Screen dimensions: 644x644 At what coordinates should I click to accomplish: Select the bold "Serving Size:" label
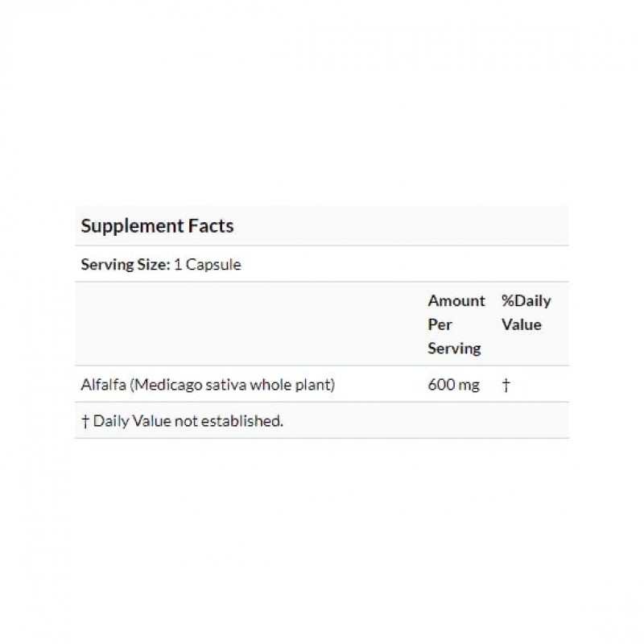tap(126, 264)
